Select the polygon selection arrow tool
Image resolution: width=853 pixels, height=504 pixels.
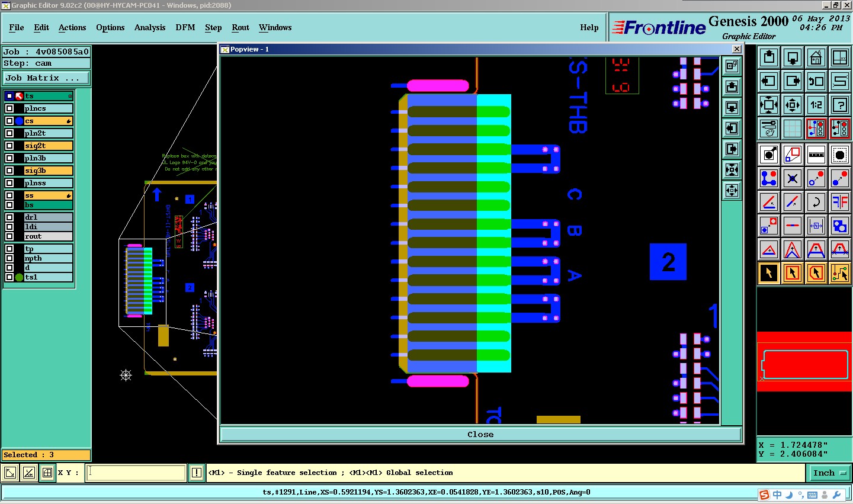click(816, 273)
